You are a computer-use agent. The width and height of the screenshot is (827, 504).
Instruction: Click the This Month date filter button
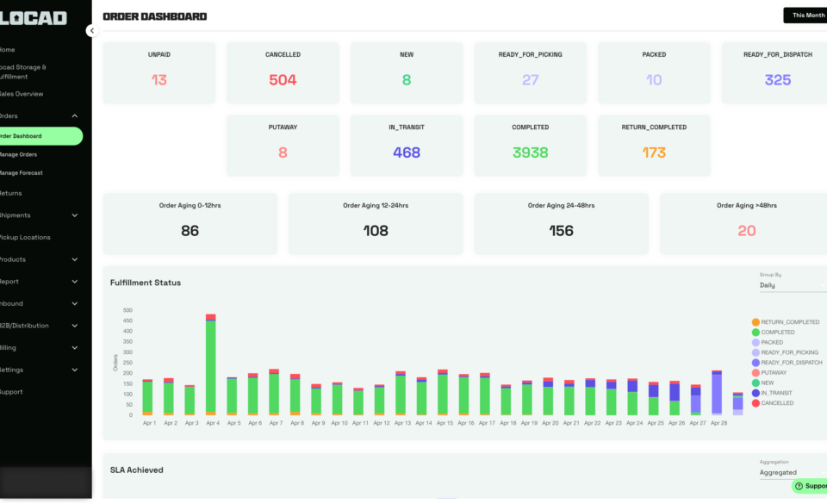(x=806, y=16)
